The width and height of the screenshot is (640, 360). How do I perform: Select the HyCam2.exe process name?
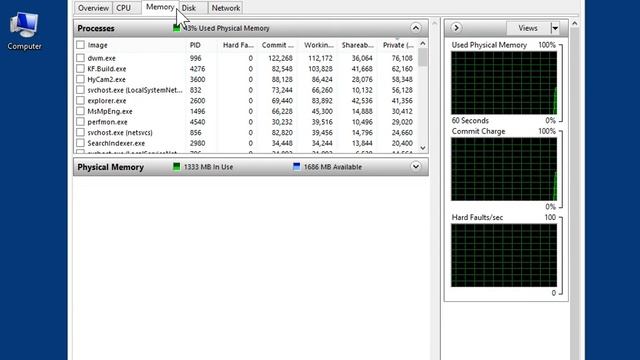tap(106, 79)
